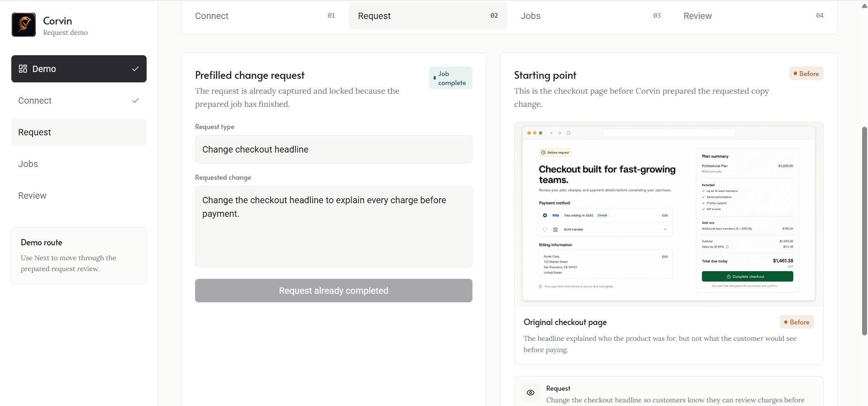Viewport: 868px width, 406px height.
Task: Click the Original checkout page title
Action: click(565, 322)
